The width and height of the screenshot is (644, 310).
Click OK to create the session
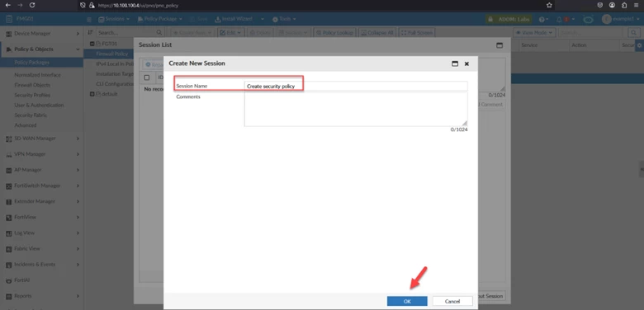(406, 301)
